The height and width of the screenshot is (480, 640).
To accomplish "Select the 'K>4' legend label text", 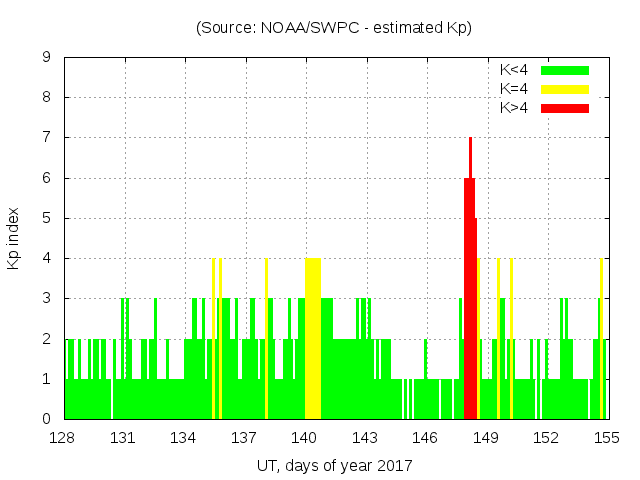I will click(x=515, y=108).
